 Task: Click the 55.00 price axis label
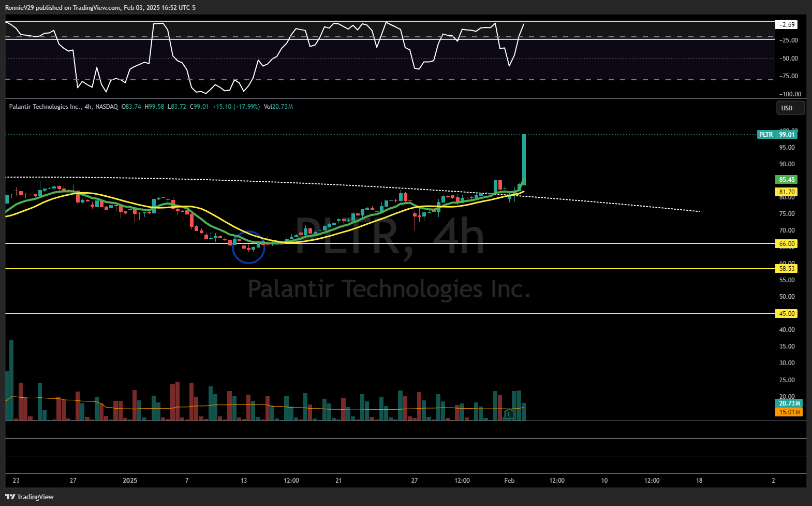(787, 280)
